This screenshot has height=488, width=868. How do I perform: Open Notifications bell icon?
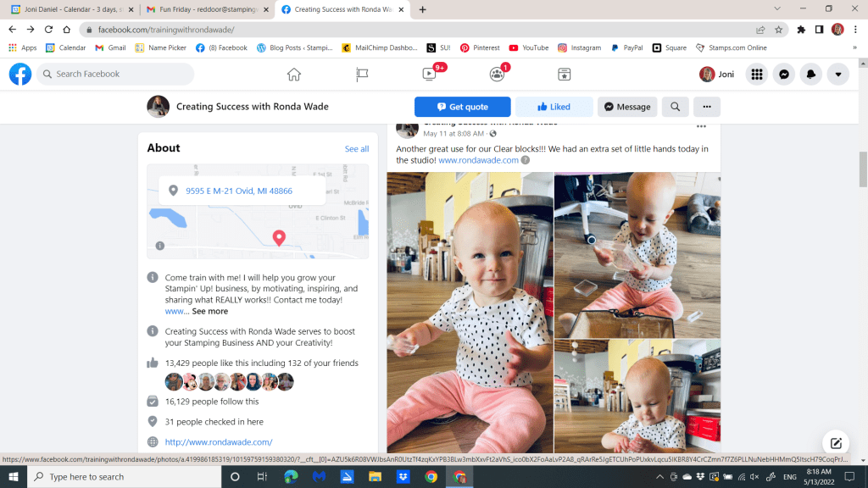coord(811,75)
